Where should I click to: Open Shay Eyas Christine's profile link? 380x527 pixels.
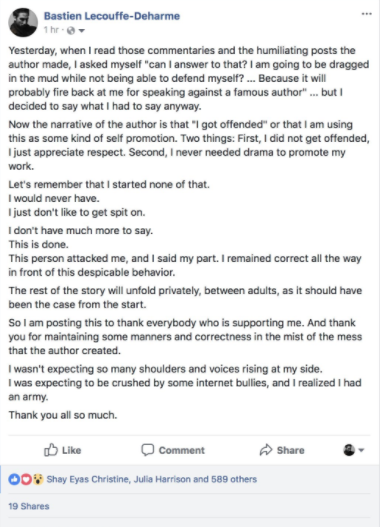click(87, 479)
